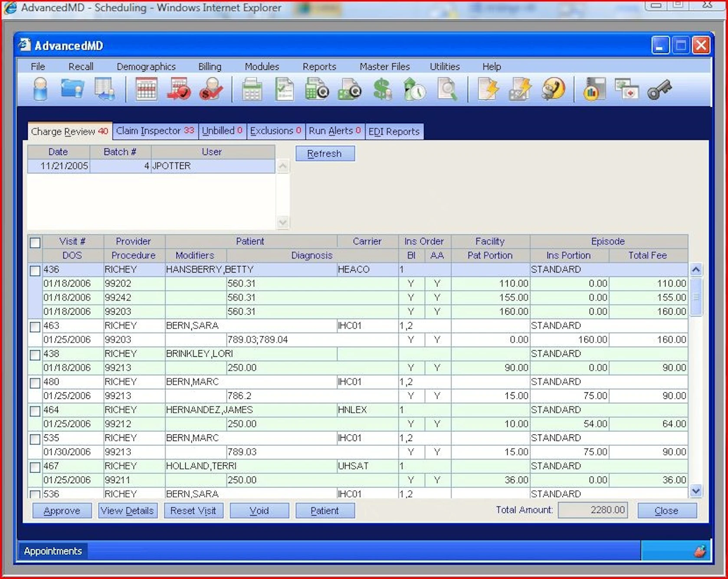Check the box for visit 464 HERNANDEZ,JAMES
The image size is (728, 579).
click(35, 411)
